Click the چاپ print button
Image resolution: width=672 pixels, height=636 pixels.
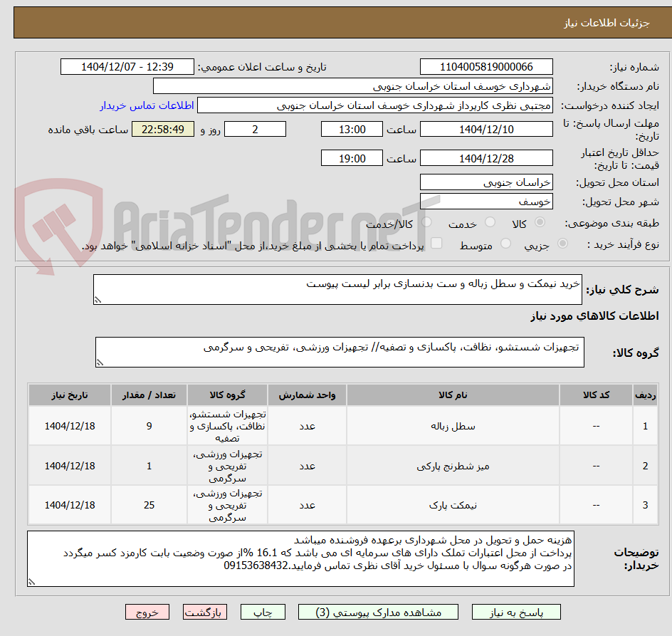click(x=263, y=612)
